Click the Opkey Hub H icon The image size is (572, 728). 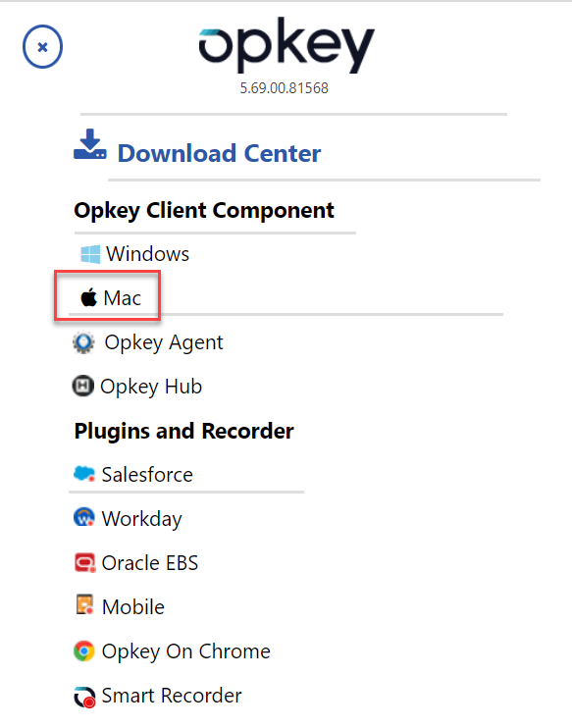83,386
